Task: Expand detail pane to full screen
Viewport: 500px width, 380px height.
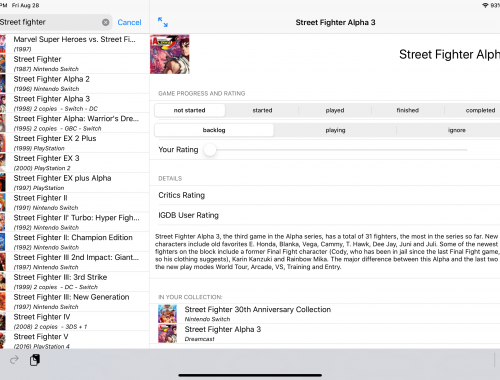Action: coord(163,22)
